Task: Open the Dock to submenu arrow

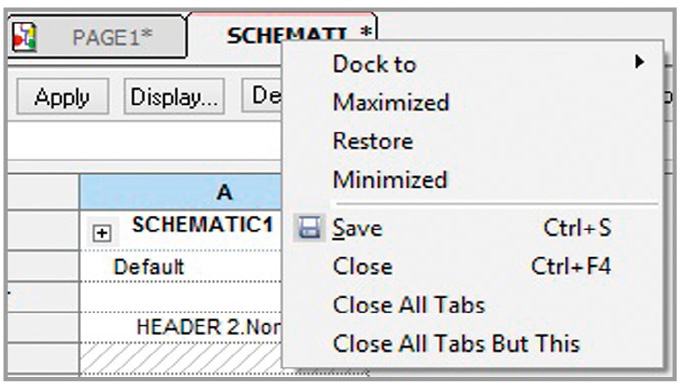Action: coord(639,62)
